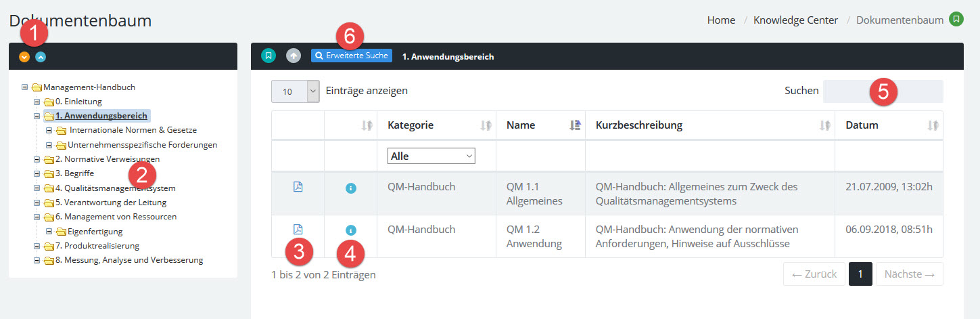This screenshot has height=319, width=980.
Task: Click the grey up-arrow icon in toolbar
Action: click(293, 56)
